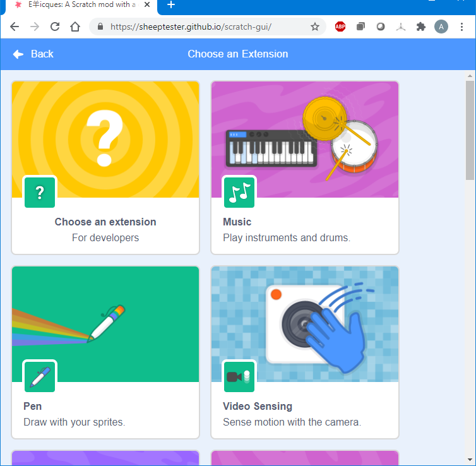Click 'Play instruments and drums.' text

point(287,237)
